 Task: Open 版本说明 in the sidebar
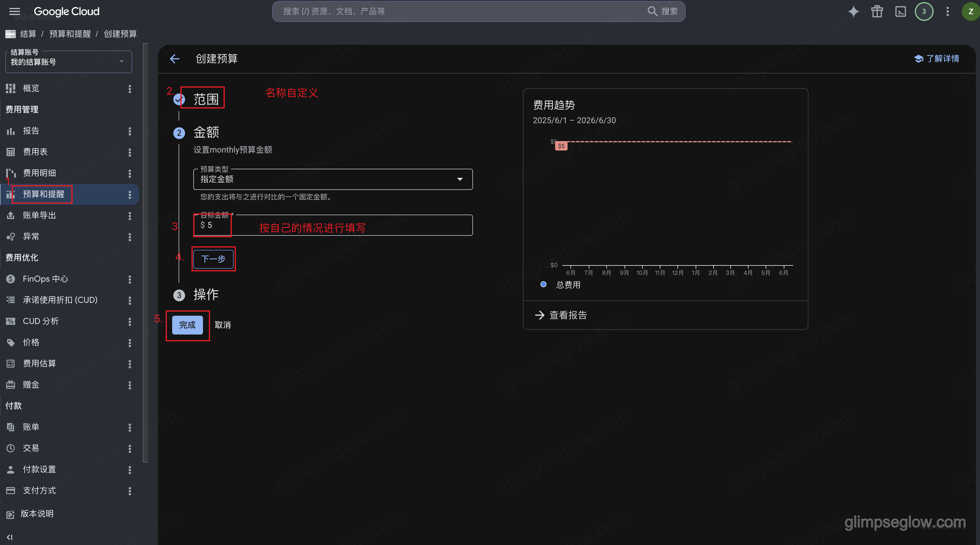click(37, 514)
